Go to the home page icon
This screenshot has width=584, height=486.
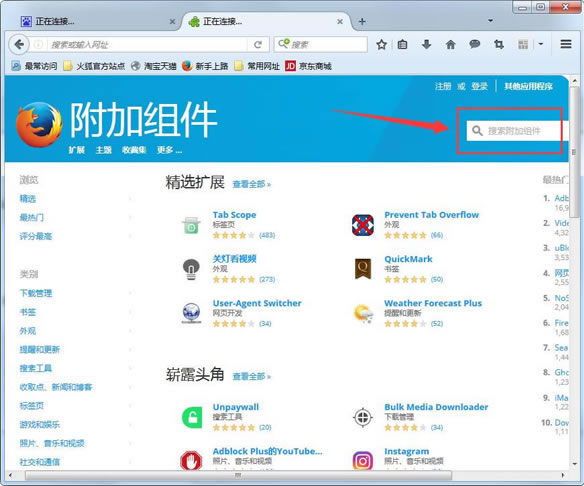point(451,45)
